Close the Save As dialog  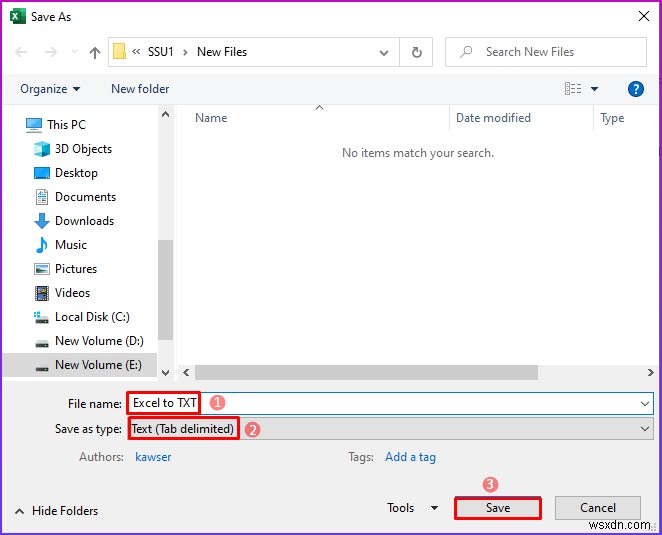coord(644,16)
